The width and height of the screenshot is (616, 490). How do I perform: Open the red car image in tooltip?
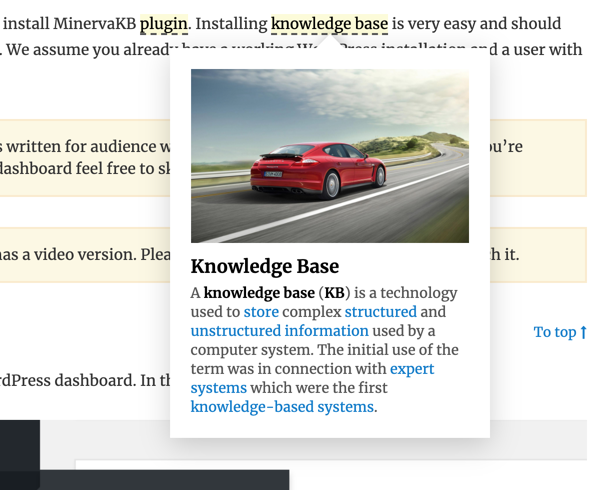click(330, 156)
